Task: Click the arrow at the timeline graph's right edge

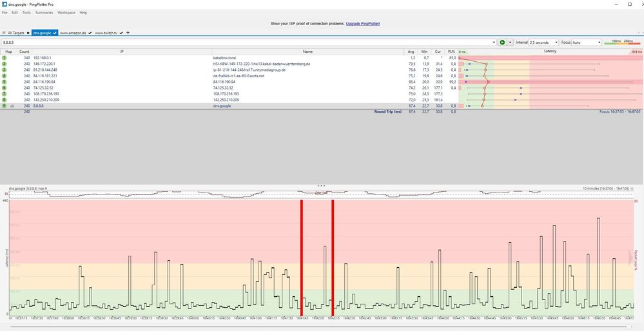Action: coord(631,257)
